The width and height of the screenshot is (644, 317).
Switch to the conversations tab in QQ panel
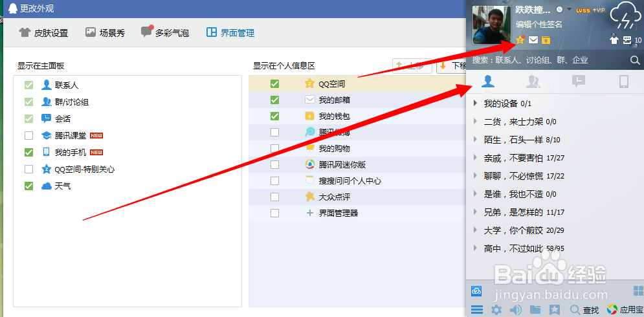point(578,82)
